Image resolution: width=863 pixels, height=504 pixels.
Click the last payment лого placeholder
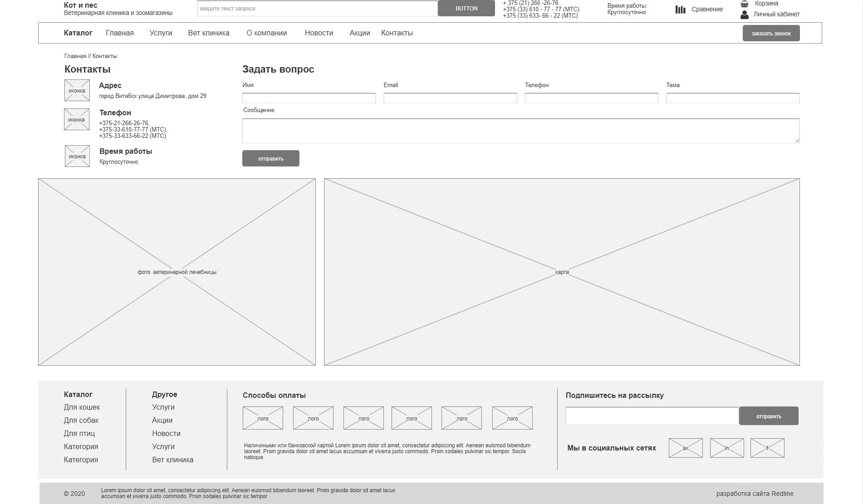(x=512, y=418)
